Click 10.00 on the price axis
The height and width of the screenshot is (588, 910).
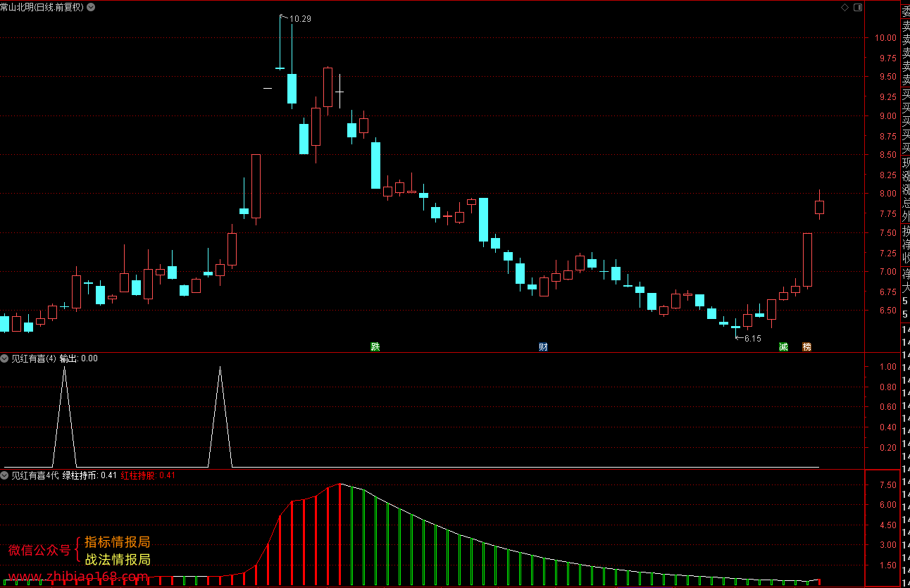[x=885, y=38]
